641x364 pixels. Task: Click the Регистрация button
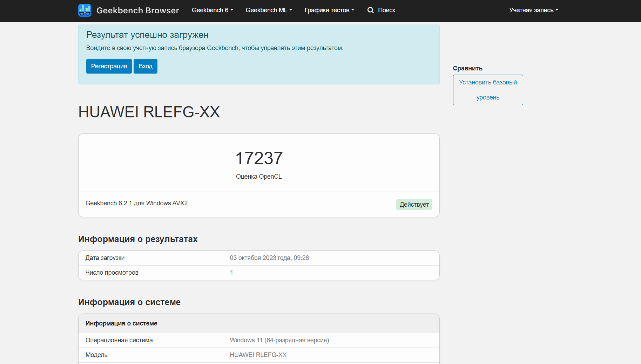point(109,66)
